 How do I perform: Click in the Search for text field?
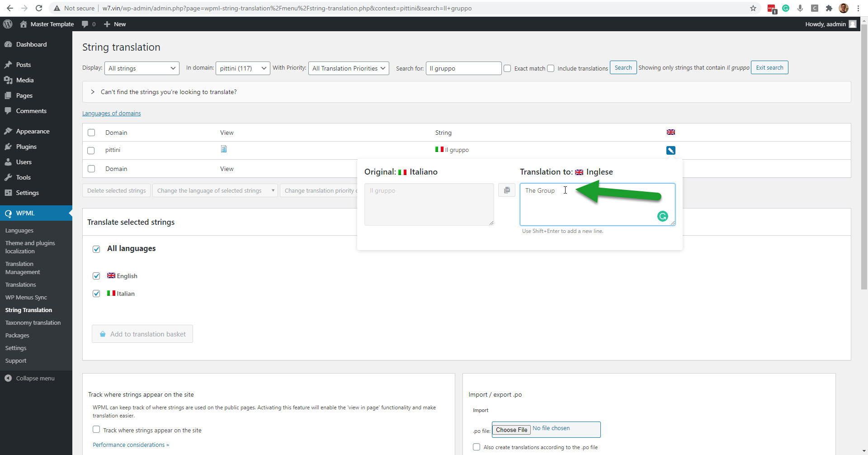[463, 68]
